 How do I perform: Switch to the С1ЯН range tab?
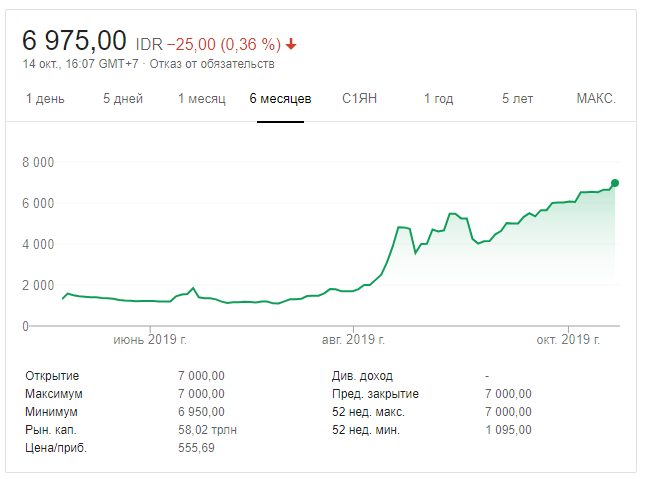359,99
